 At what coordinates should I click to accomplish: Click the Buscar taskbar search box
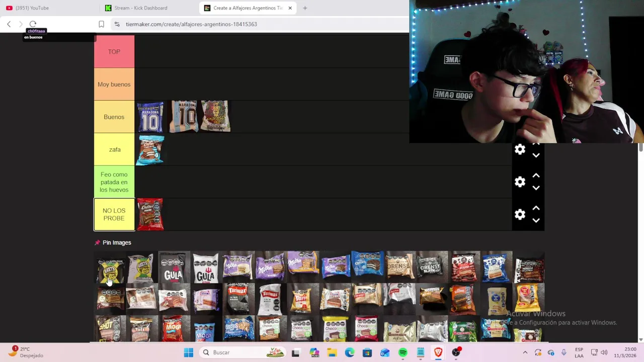tap(243, 352)
